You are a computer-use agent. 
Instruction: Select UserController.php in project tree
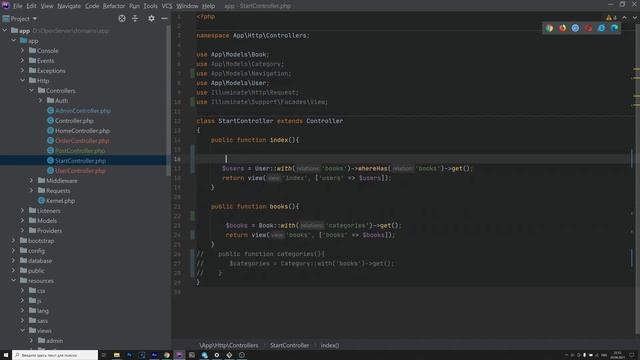tap(80, 171)
